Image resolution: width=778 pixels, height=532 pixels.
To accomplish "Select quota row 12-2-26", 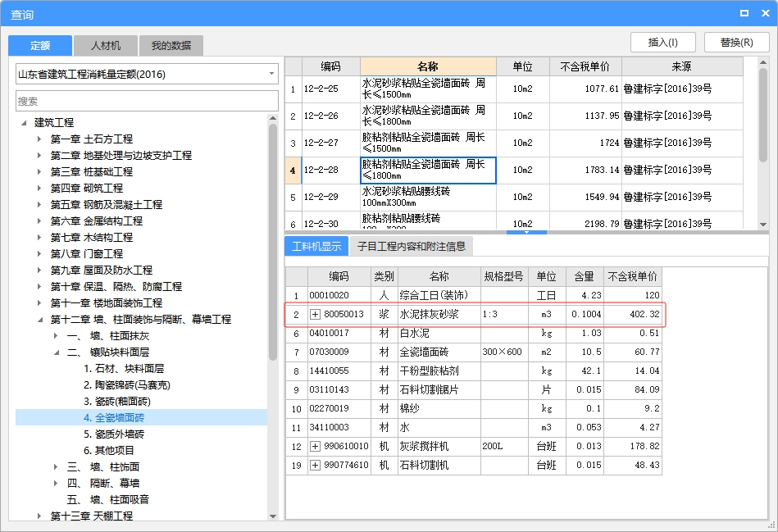I will pyautogui.click(x=514, y=116).
